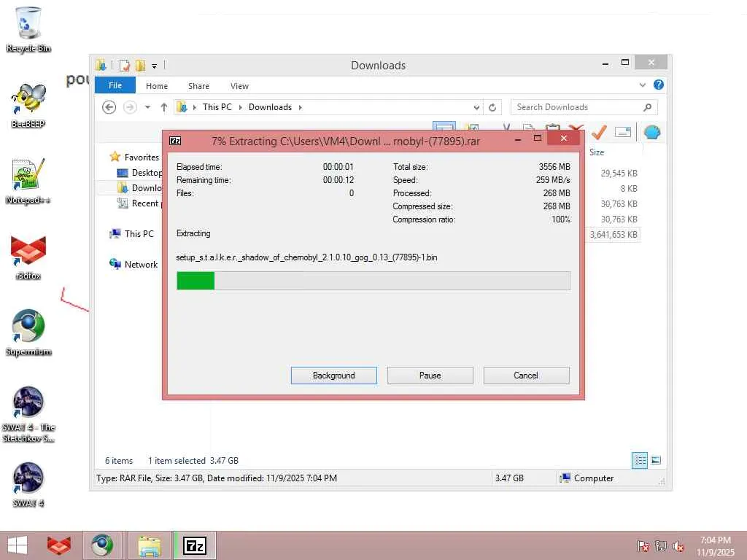Open Supermium from the taskbar
The width and height of the screenshot is (747, 560).
(x=102, y=545)
